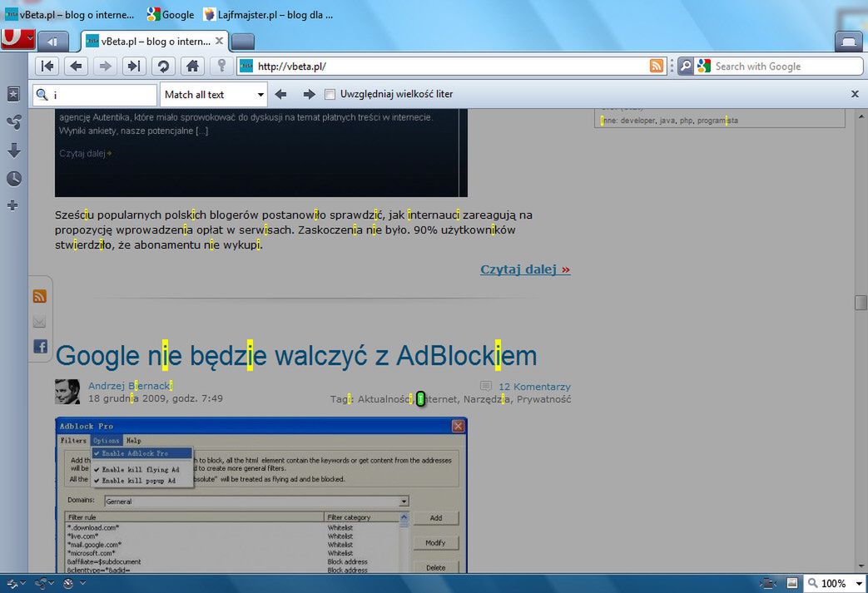
Task: Enable Uwzględniaj wielkość liter checkbox
Action: 330,95
